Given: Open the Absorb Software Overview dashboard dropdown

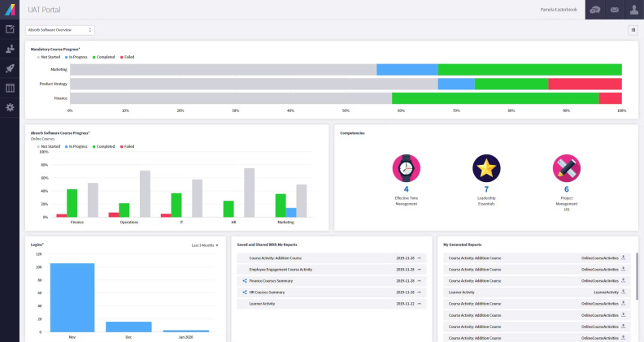Looking at the screenshot, I should [x=60, y=30].
